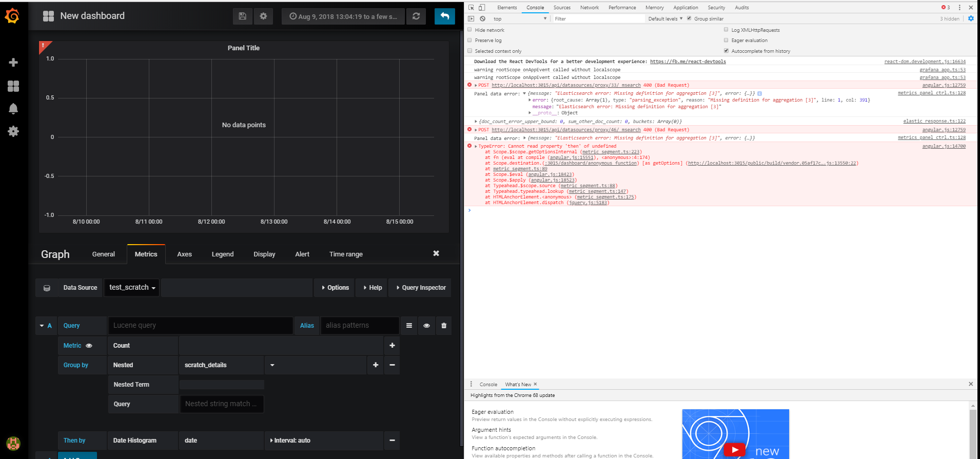The height and width of the screenshot is (459, 980).
Task: Open the Create plus menu in sidebar
Action: (13, 63)
